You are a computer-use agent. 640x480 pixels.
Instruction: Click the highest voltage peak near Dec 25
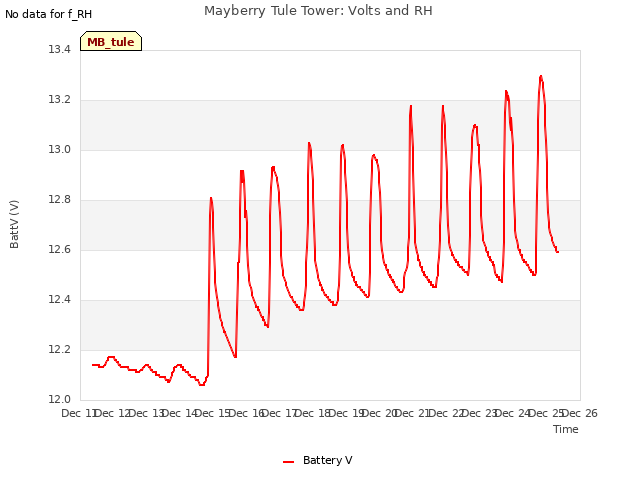coord(541,76)
